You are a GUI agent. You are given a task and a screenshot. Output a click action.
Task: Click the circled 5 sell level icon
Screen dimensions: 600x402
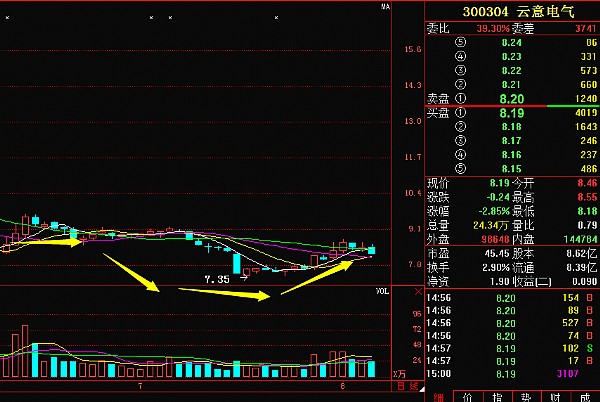tap(460, 43)
